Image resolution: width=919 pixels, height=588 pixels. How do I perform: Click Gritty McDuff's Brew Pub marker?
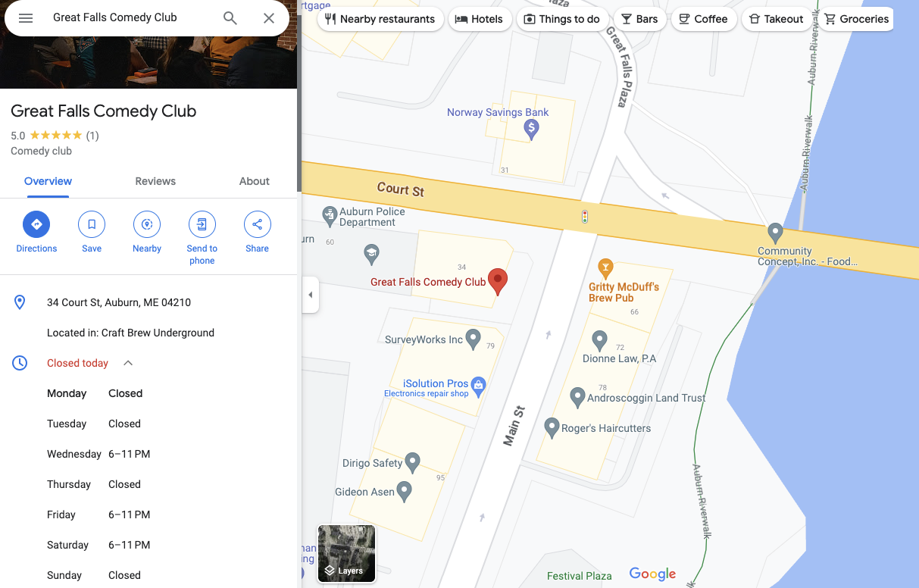point(605,267)
